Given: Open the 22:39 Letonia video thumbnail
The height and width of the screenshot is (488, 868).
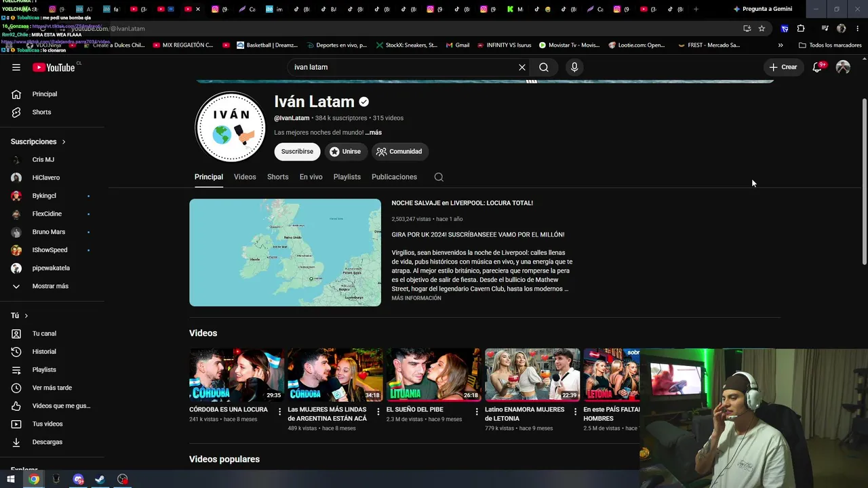Looking at the screenshot, I should click(x=532, y=375).
